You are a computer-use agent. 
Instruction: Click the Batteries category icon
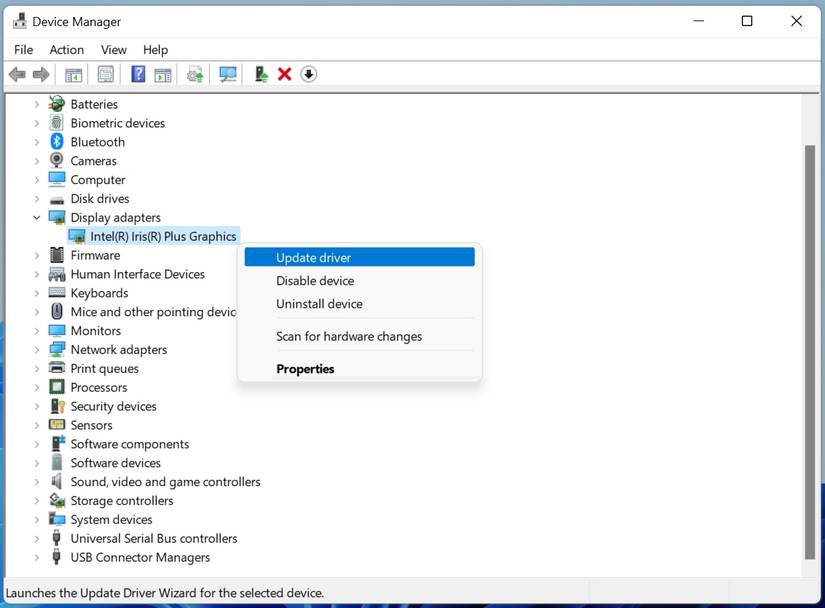[57, 104]
